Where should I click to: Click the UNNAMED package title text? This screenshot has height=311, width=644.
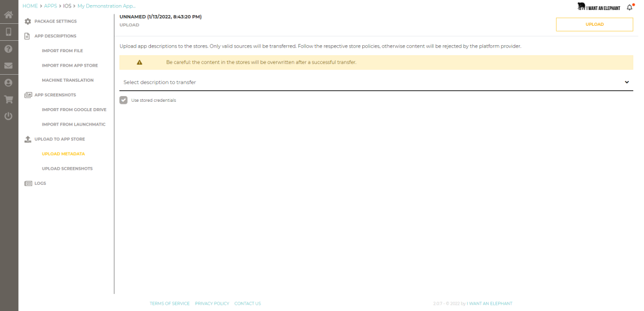click(160, 17)
